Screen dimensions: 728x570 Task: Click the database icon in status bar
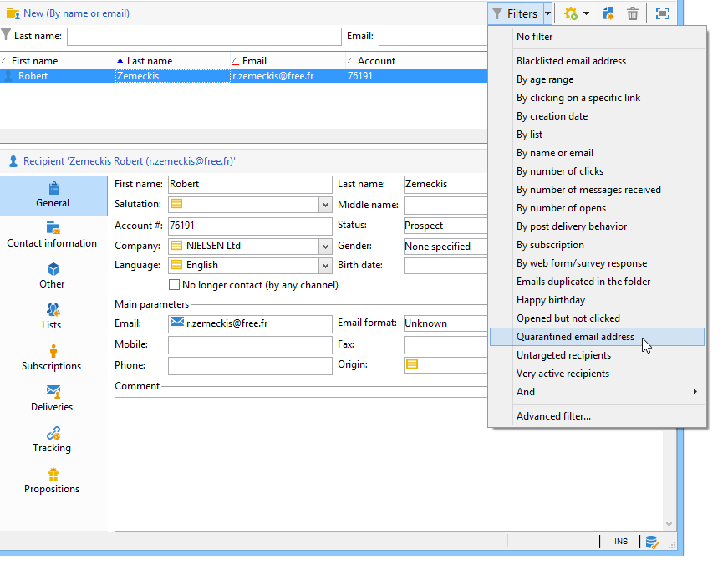[651, 542]
